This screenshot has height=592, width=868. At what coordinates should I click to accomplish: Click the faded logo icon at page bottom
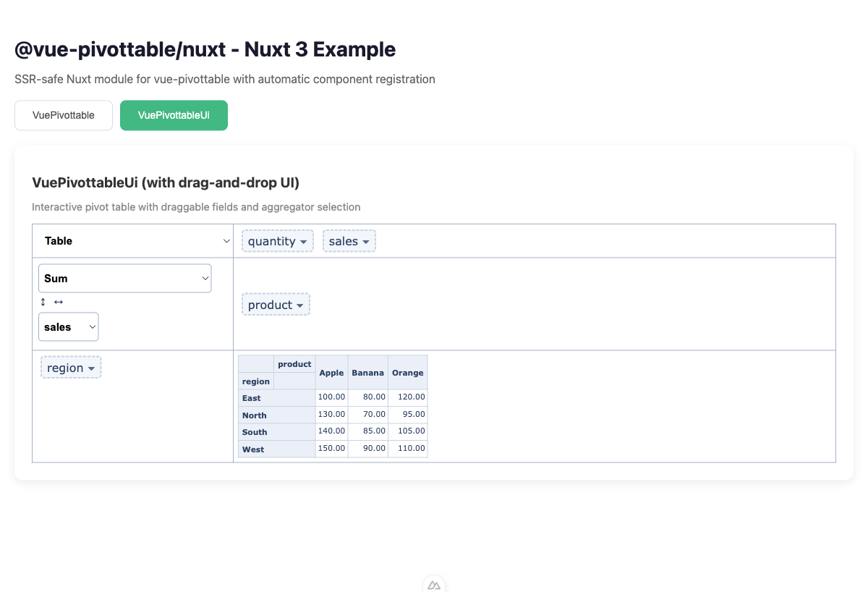tap(434, 584)
